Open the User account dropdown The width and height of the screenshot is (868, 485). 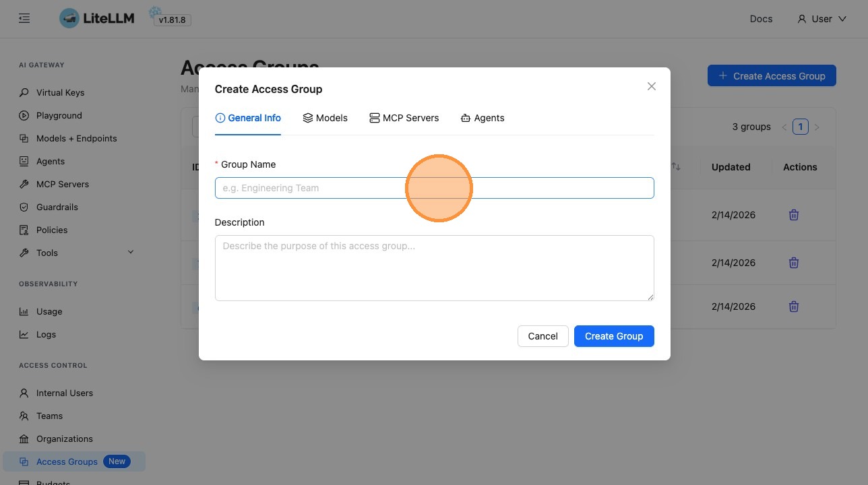[x=821, y=19]
